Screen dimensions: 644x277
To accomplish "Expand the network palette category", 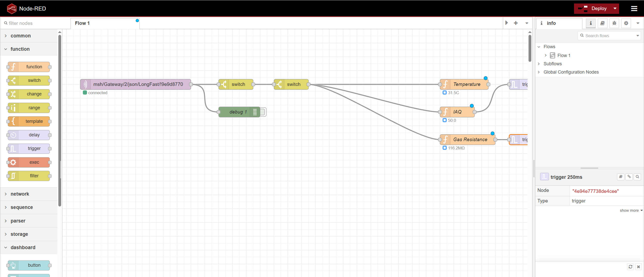I will 20,194.
